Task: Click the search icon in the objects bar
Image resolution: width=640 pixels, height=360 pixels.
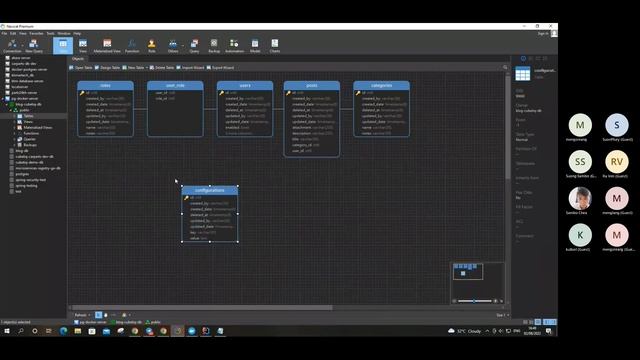Action: click(x=505, y=67)
